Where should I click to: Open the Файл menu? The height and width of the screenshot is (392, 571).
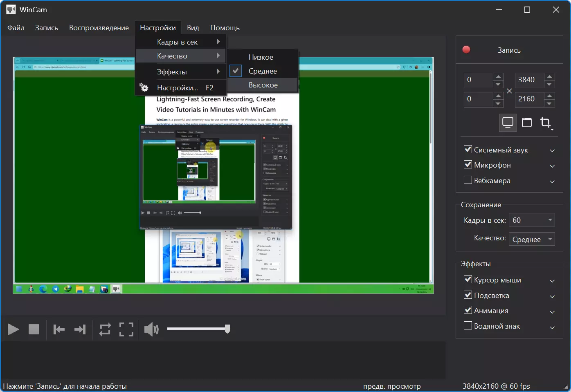(x=16, y=28)
